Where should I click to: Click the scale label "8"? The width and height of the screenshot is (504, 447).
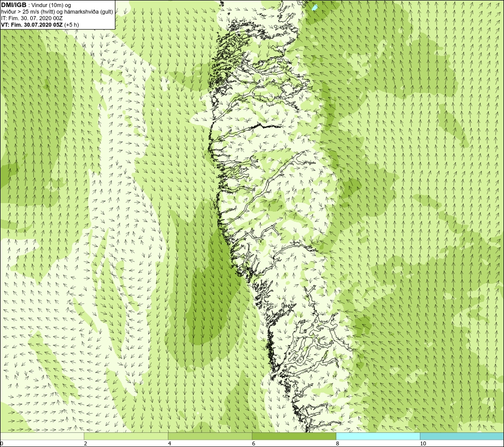338,443
